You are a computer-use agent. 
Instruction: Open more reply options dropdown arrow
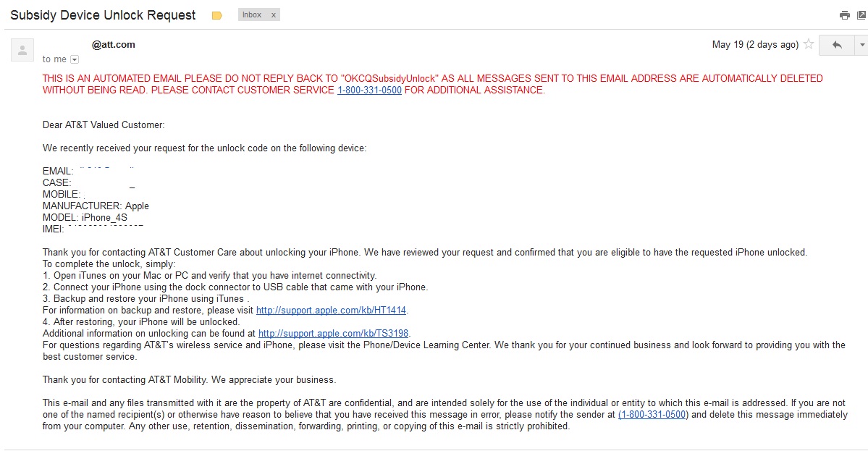(x=861, y=45)
